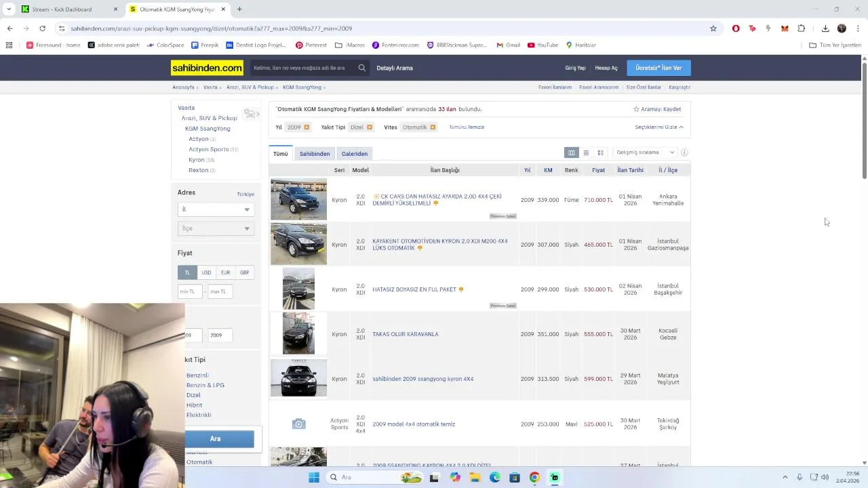This screenshot has height=488, width=868.
Task: Open the YouTube bookmark
Action: [x=542, y=45]
